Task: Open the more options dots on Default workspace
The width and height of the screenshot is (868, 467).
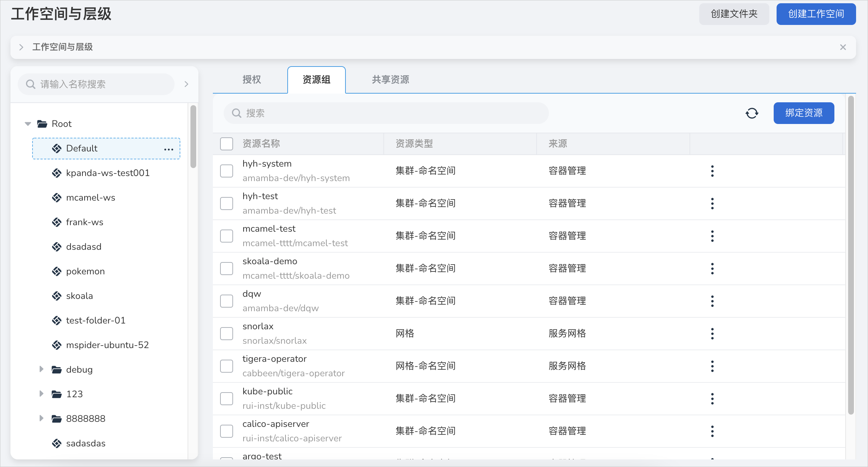Action: click(x=169, y=149)
